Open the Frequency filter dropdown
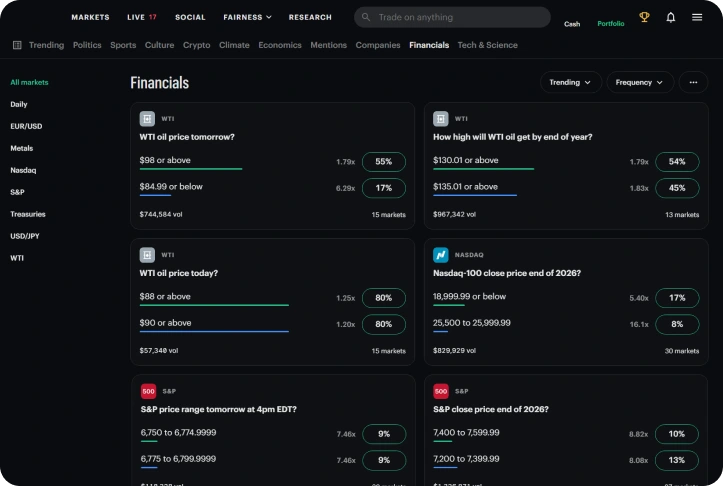 640,82
